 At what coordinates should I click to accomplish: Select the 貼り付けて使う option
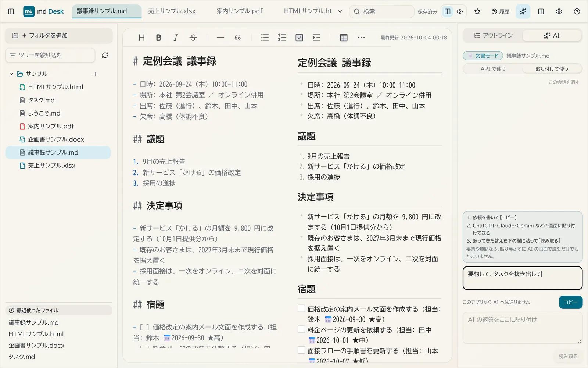tap(552, 69)
